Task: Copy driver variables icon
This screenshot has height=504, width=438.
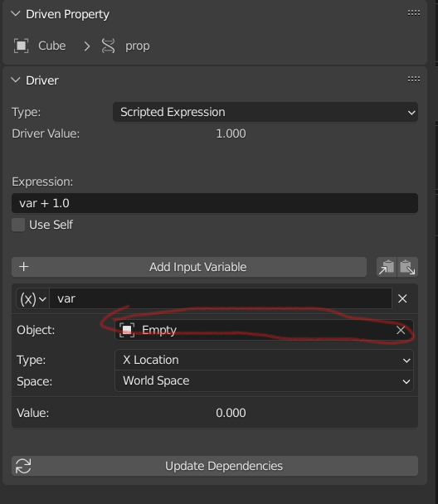Action: pyautogui.click(x=387, y=267)
